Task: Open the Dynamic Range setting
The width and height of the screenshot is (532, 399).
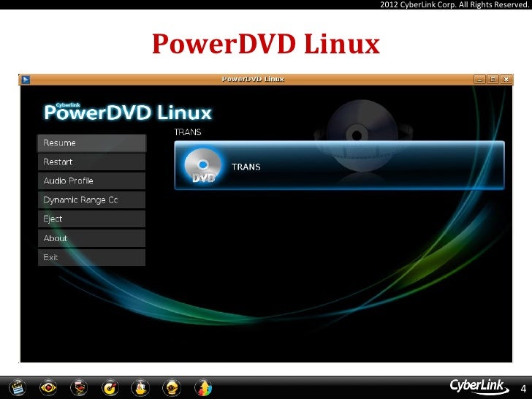Action: click(x=91, y=200)
